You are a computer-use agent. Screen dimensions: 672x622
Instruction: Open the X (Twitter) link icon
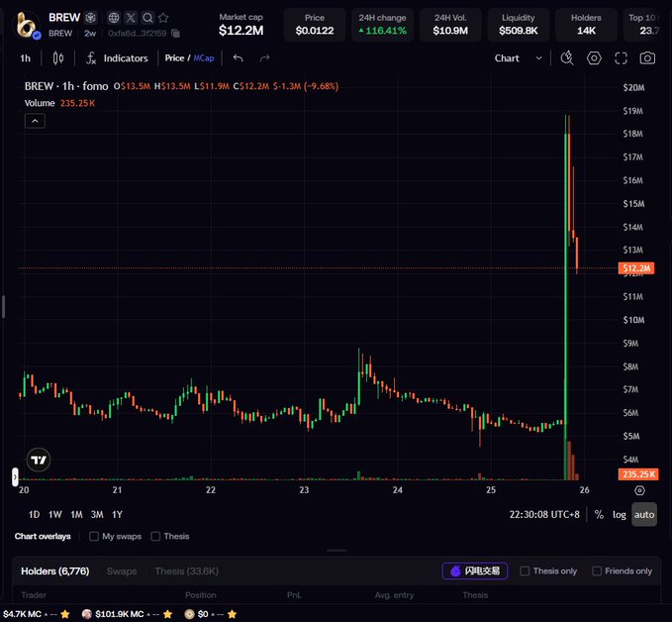pos(131,18)
